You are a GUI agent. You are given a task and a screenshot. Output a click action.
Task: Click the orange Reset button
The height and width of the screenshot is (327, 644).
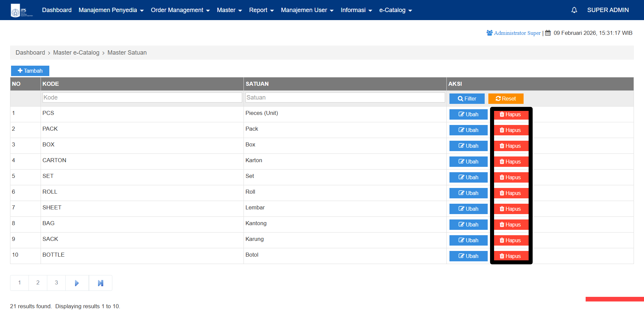tap(505, 99)
